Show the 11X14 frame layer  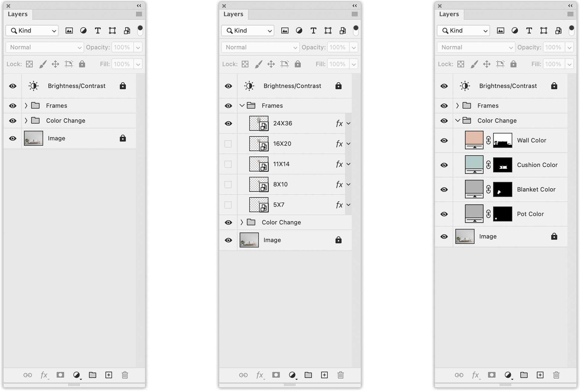[x=228, y=164]
